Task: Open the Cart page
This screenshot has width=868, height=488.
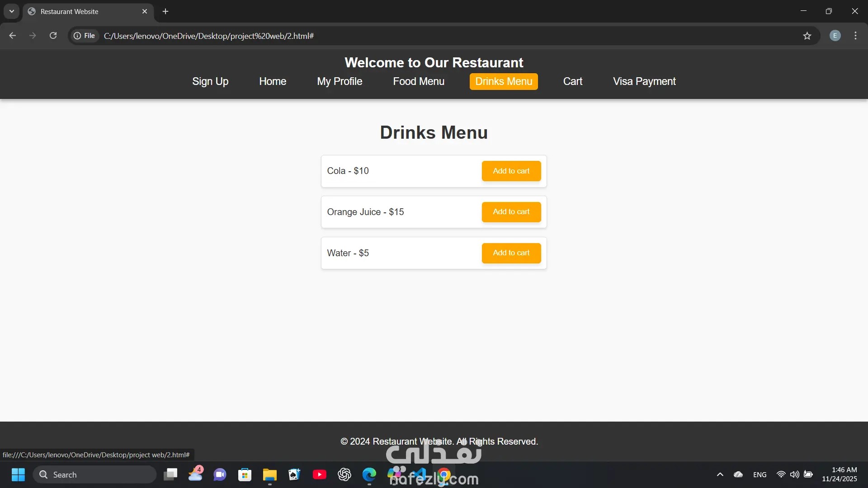Action: point(572,82)
